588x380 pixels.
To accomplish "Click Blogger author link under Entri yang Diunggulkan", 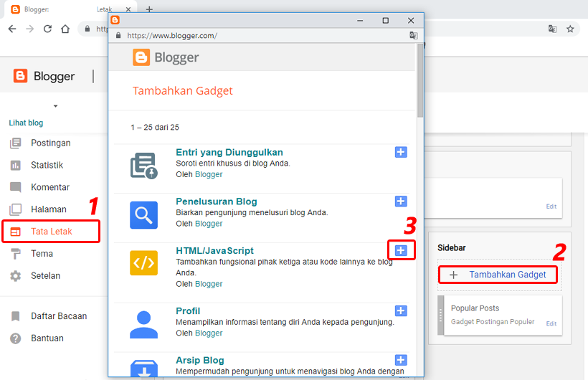I will [x=209, y=174].
